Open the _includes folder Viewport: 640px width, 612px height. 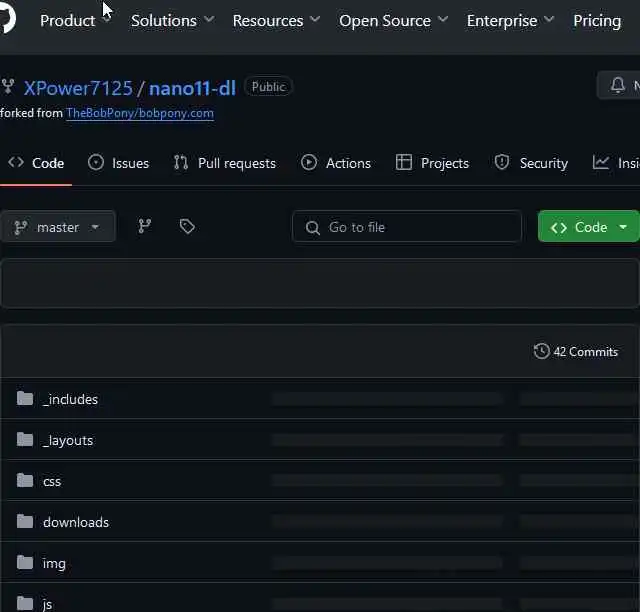click(70, 399)
